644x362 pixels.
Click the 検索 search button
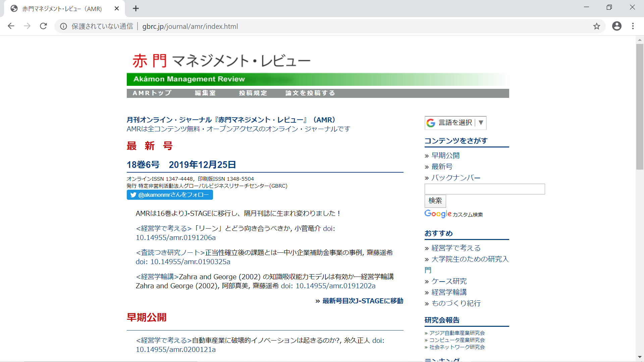(435, 201)
